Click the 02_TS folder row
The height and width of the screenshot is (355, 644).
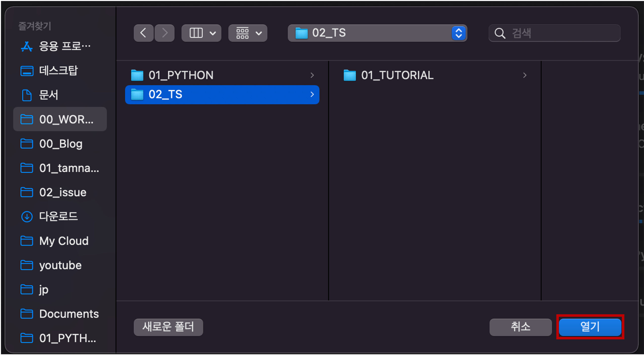222,95
